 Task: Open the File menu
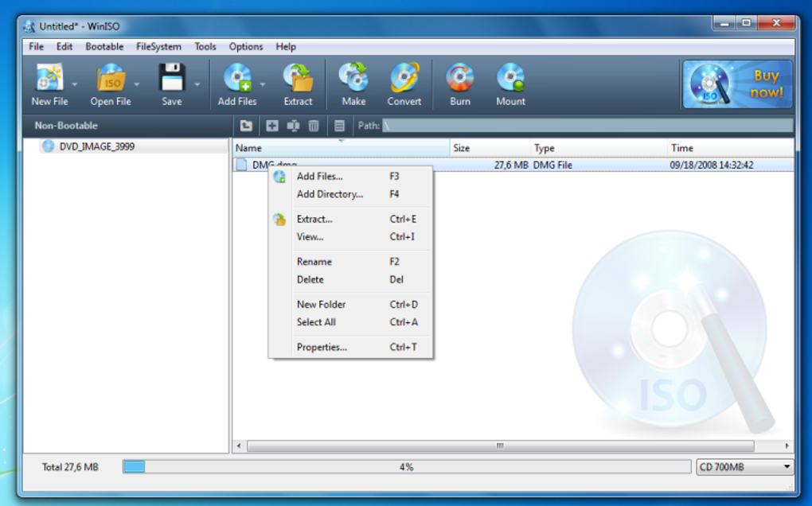(37, 47)
